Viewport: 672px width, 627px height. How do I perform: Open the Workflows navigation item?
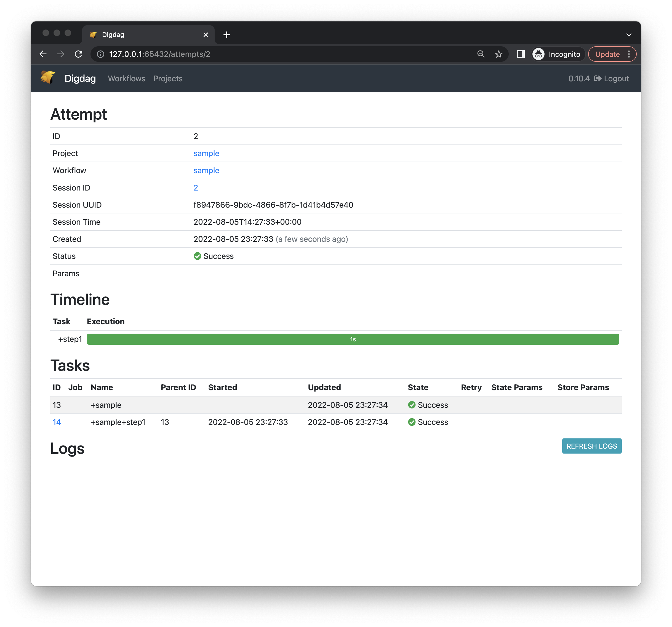point(126,78)
